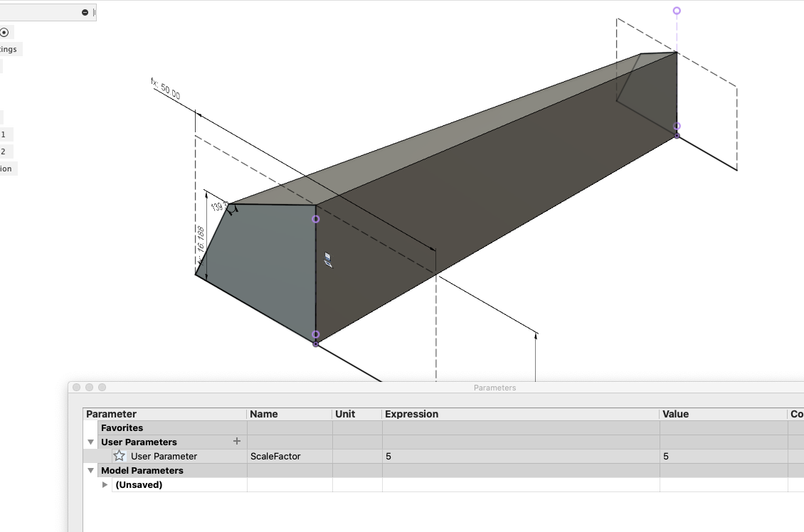
Task: Select the ScaleFactor name cell
Action: (290, 456)
